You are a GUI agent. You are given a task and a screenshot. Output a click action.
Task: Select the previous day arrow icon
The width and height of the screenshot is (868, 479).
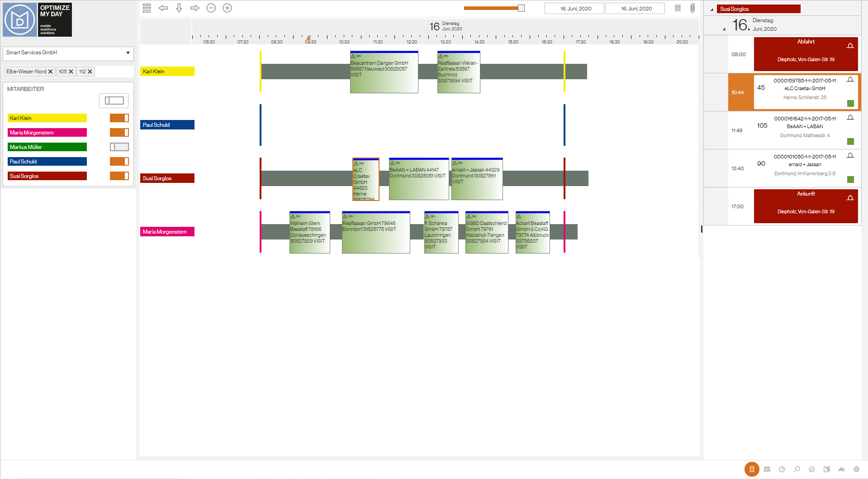coord(163,8)
